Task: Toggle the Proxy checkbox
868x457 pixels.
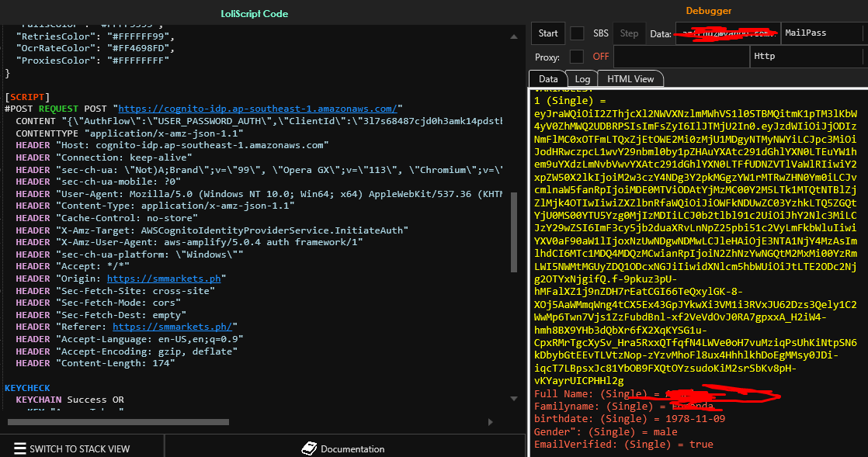Action: (x=577, y=57)
